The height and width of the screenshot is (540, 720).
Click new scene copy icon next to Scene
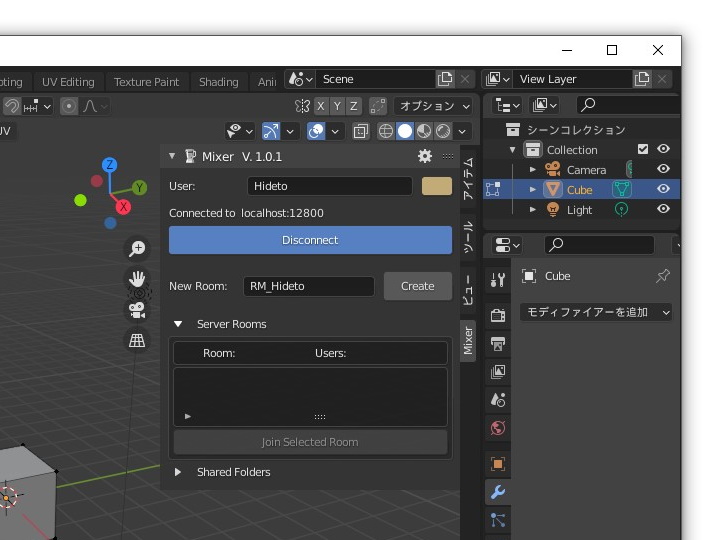pos(445,79)
